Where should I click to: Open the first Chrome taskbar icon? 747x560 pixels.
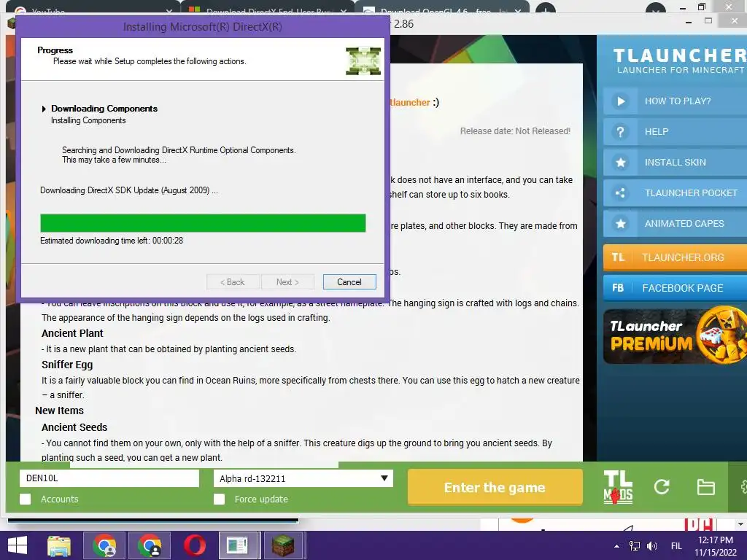[x=104, y=545]
